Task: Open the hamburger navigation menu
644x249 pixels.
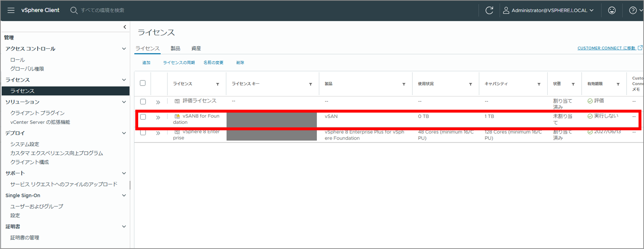Action: pos(11,10)
